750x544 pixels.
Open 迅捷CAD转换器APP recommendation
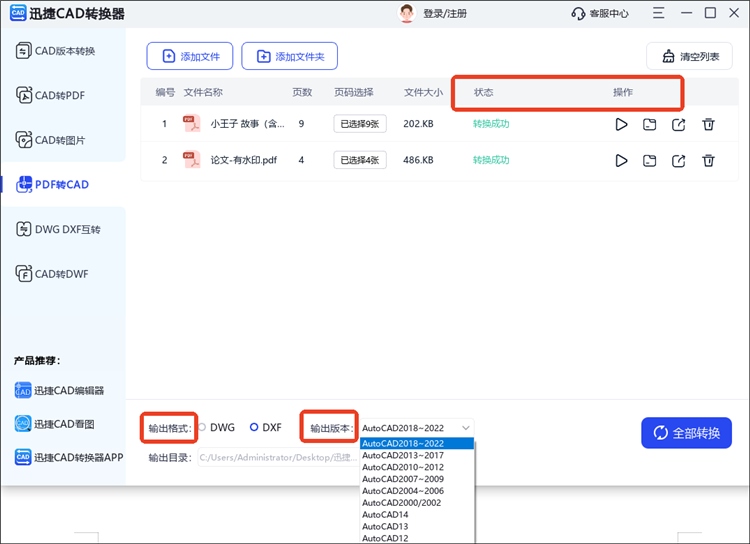tap(69, 457)
